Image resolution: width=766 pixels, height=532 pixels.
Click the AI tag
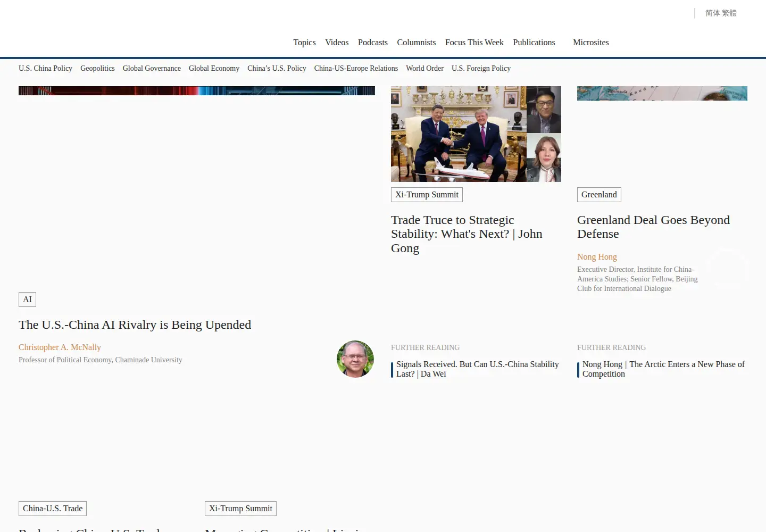(27, 300)
